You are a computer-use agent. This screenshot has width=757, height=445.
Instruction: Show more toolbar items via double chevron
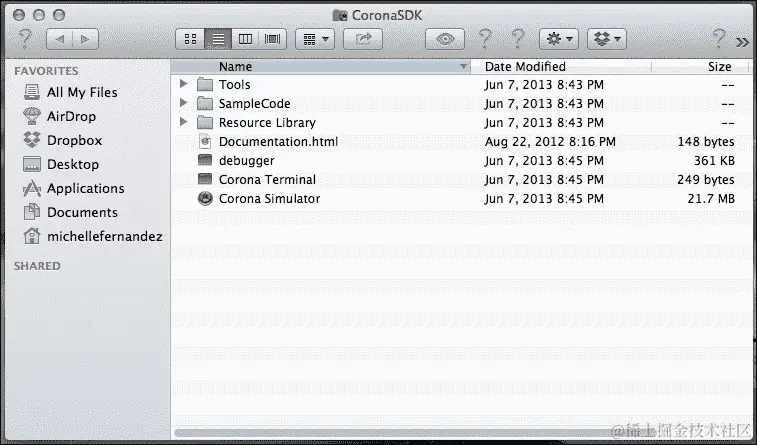pos(742,42)
